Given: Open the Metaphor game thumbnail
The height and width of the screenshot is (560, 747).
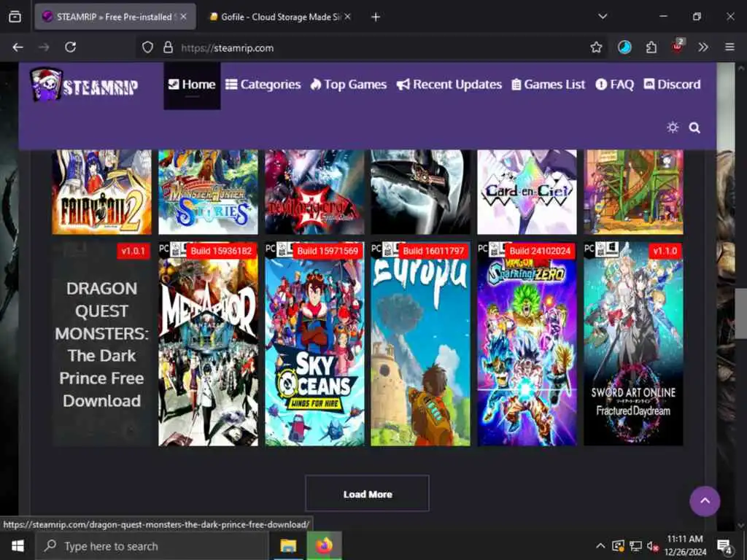Looking at the screenshot, I should (208, 344).
